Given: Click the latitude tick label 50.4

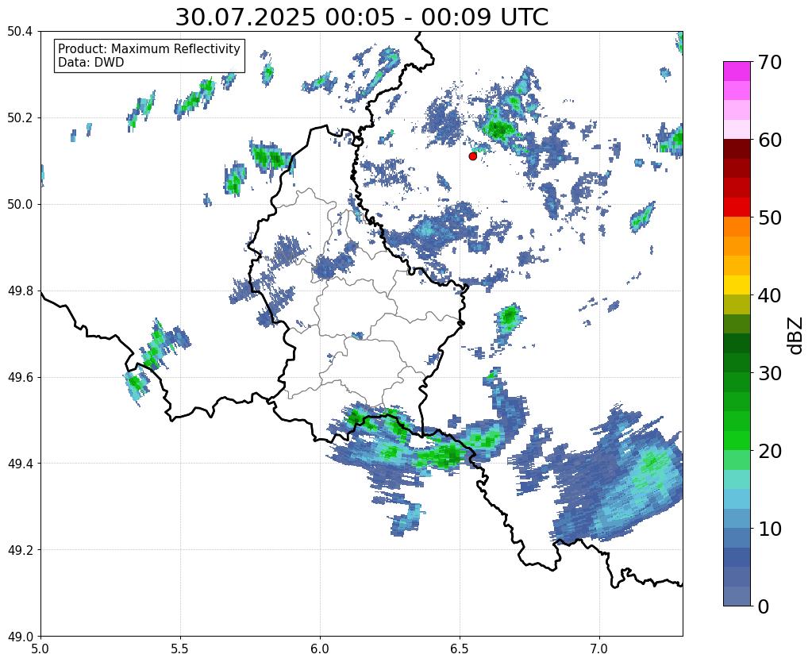Looking at the screenshot, I should [20, 32].
